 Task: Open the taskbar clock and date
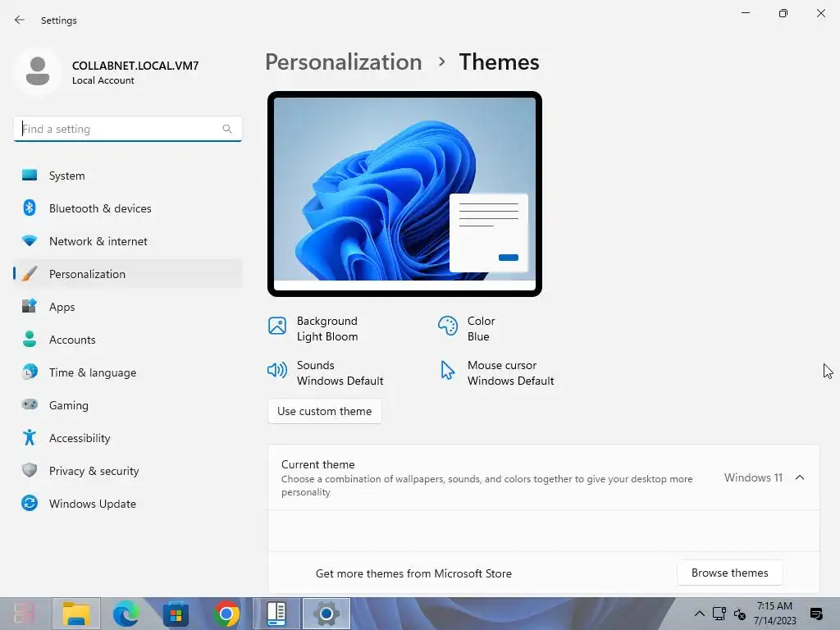[774, 614]
